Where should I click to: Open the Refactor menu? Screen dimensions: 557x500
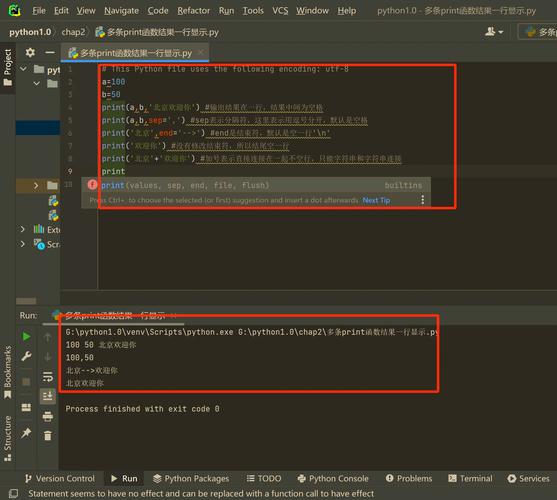(x=194, y=11)
